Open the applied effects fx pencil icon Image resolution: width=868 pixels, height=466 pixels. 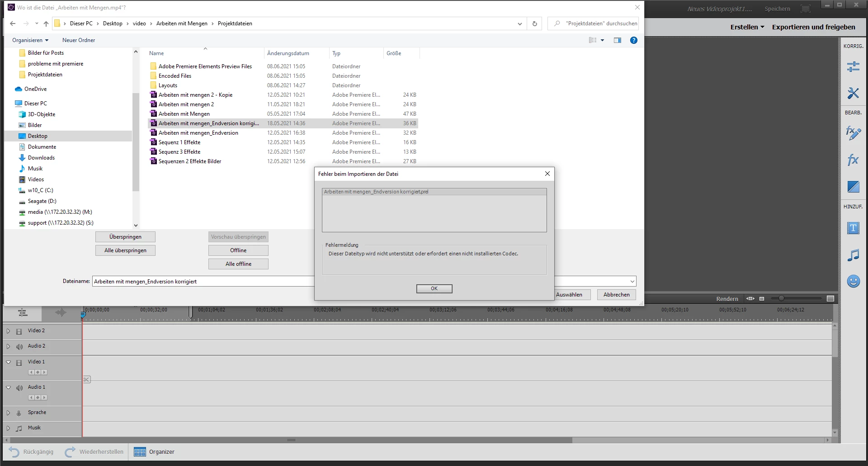853,133
